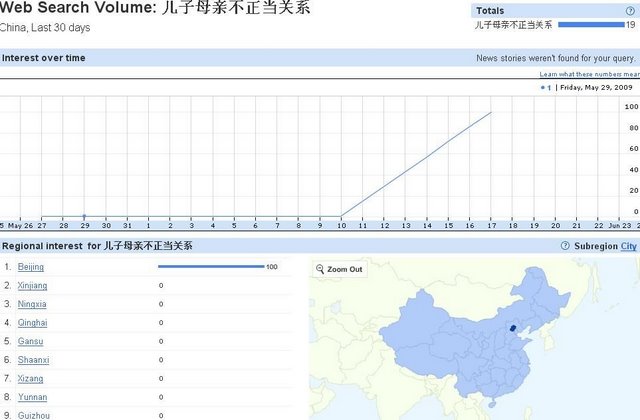
Task: Click the magnifier icon on Zoom Out
Action: click(x=320, y=269)
